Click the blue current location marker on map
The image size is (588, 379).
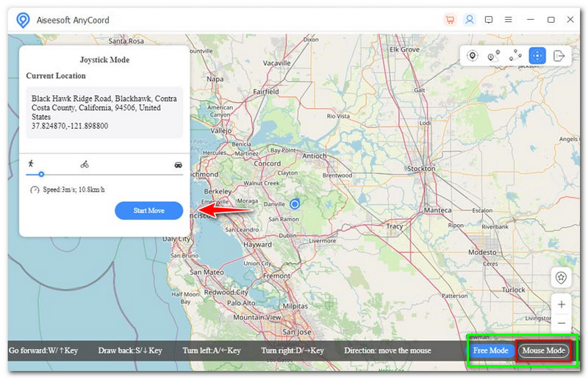(x=295, y=204)
